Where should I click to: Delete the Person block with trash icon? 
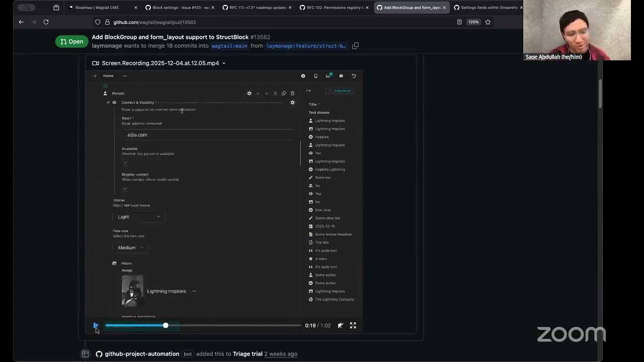(292, 94)
